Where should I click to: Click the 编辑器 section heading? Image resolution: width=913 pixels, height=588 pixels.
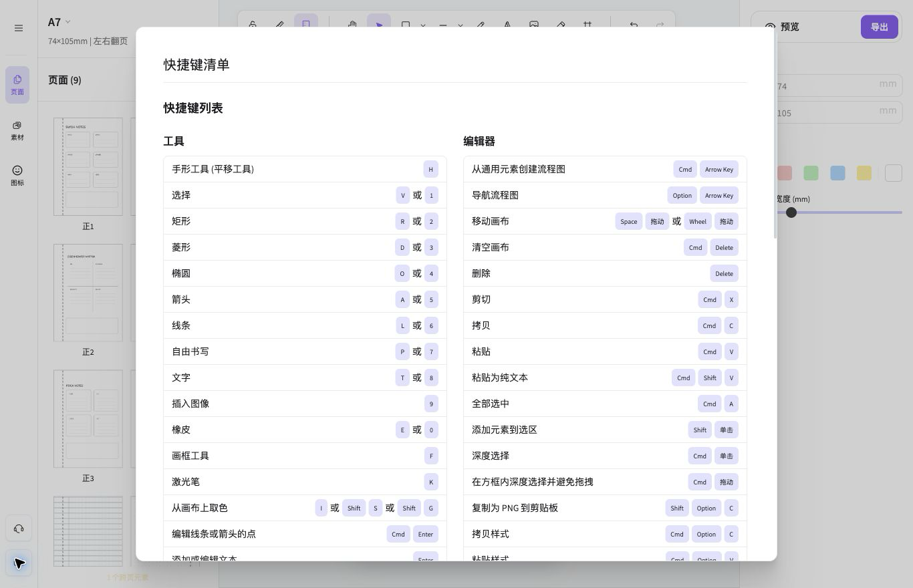click(479, 141)
